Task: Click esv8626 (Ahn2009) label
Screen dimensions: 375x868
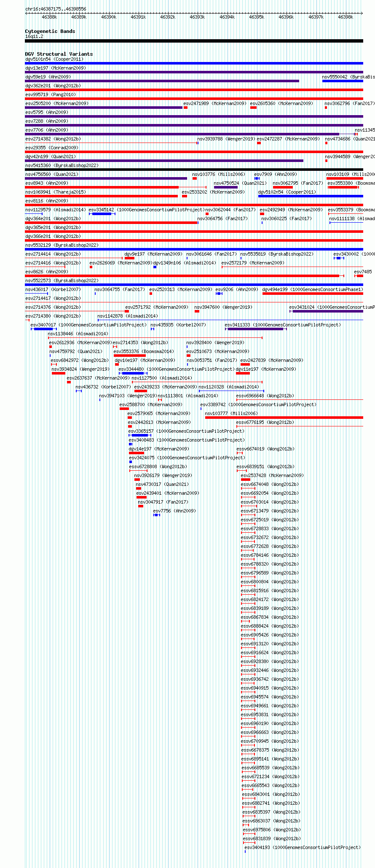Action: coord(47,272)
